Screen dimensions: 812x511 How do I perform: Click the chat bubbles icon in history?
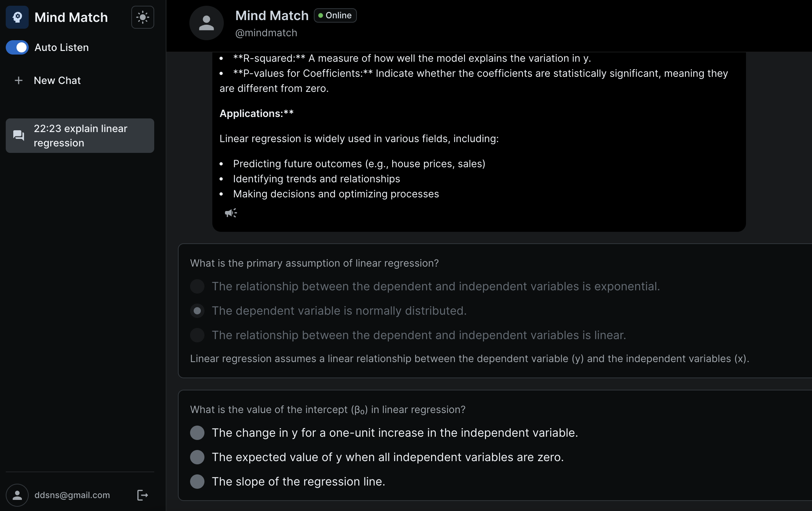coord(19,136)
